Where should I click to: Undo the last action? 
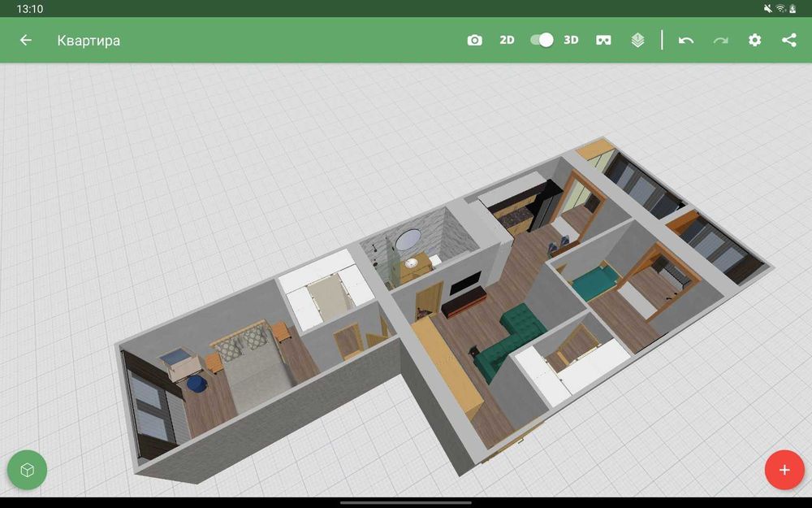point(686,40)
